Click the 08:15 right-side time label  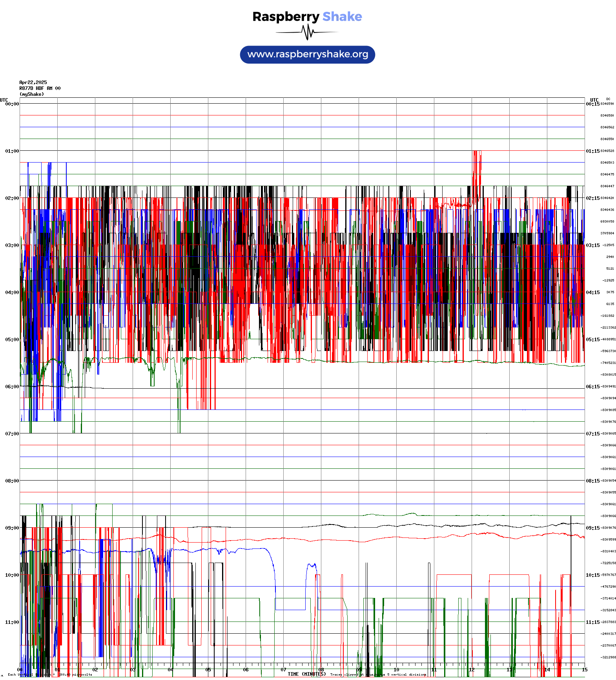(592, 481)
